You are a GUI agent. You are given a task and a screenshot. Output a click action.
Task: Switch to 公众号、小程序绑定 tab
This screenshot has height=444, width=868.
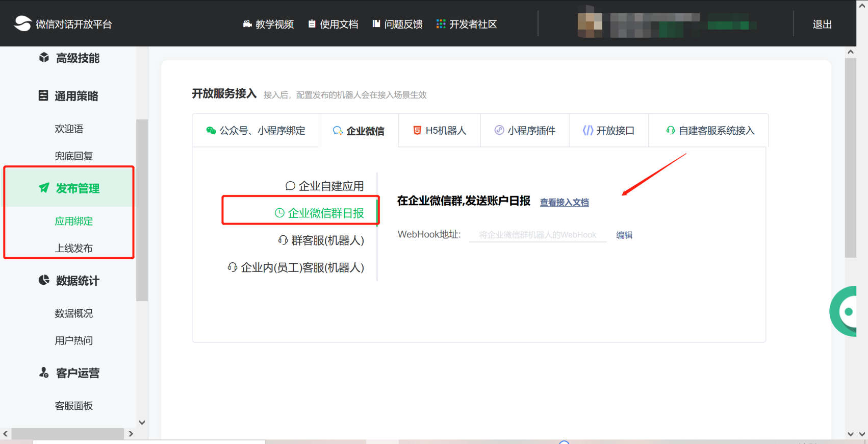click(x=256, y=131)
